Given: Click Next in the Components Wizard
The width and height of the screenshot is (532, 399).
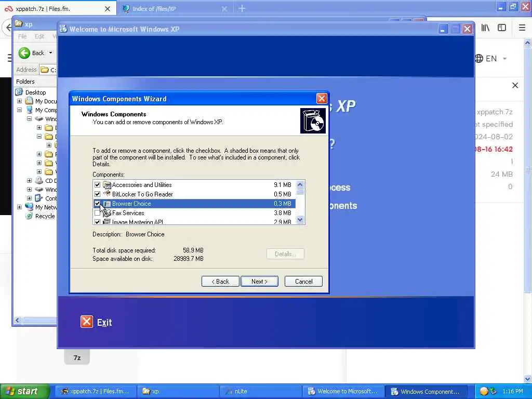Looking at the screenshot, I should click(x=259, y=281).
